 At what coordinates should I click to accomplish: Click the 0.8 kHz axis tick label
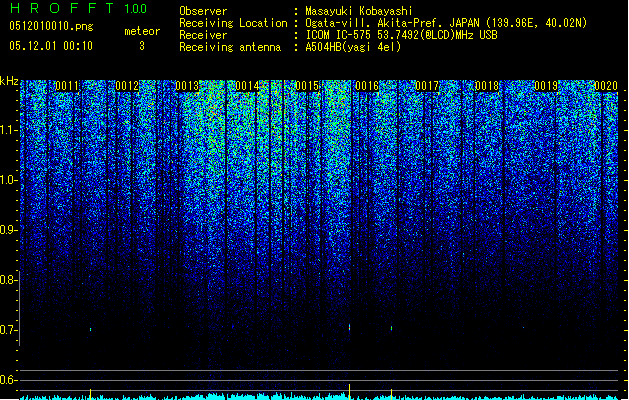(9, 280)
